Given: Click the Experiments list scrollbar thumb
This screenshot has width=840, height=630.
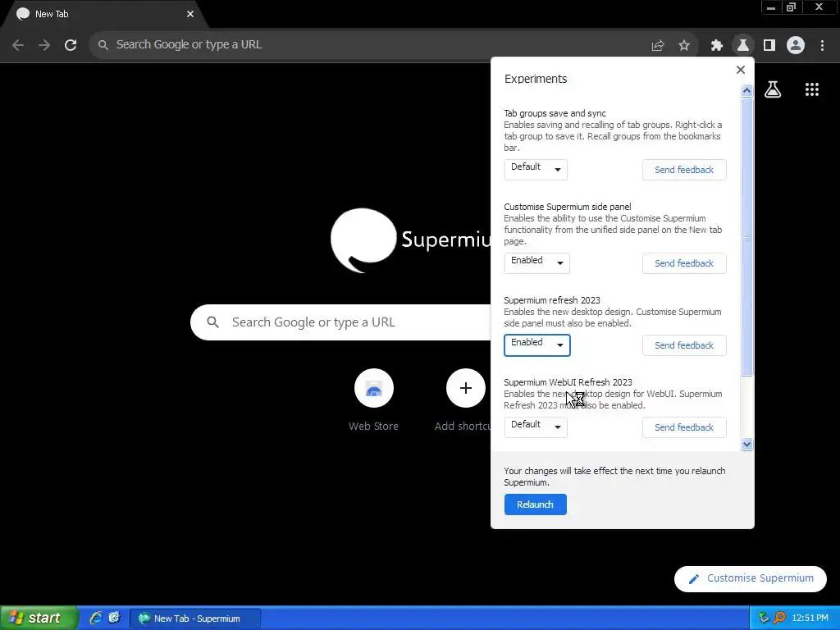Looking at the screenshot, I should tap(746, 237).
